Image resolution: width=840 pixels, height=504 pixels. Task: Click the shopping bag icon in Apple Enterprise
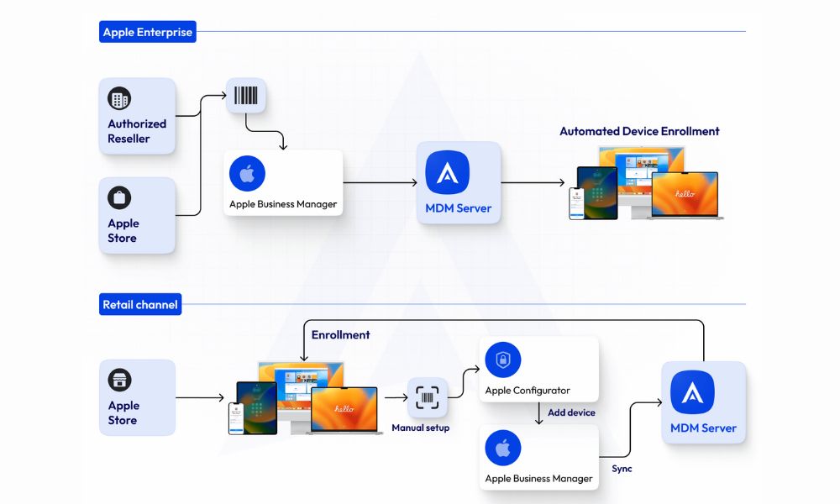(119, 197)
